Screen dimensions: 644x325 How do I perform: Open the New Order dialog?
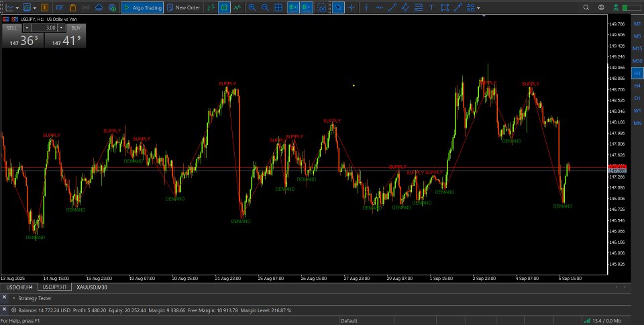[x=184, y=7]
